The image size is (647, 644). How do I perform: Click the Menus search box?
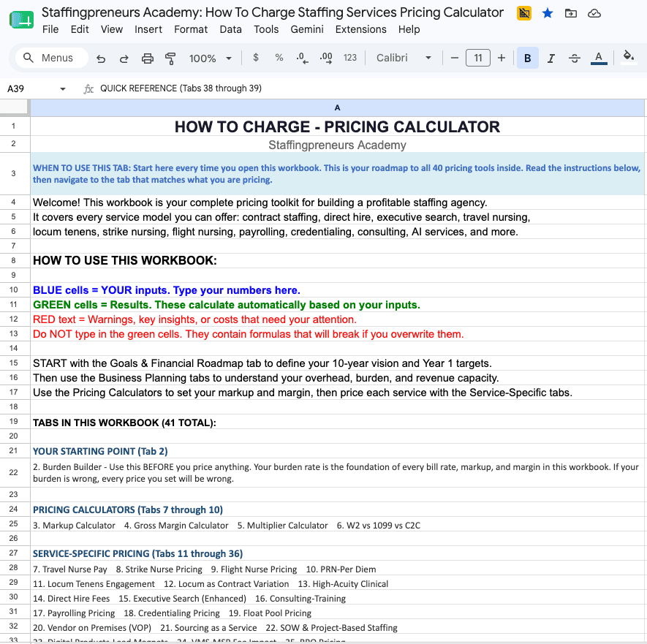[x=52, y=58]
